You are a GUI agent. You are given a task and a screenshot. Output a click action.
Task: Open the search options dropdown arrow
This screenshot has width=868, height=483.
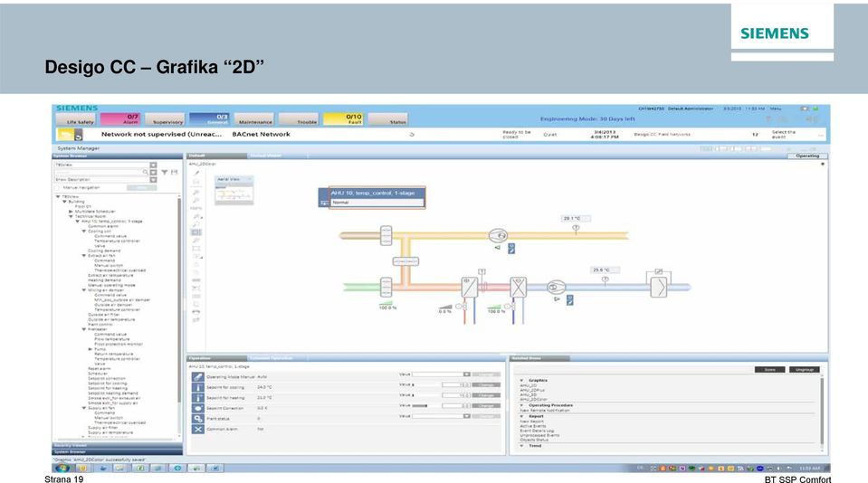pos(153,172)
